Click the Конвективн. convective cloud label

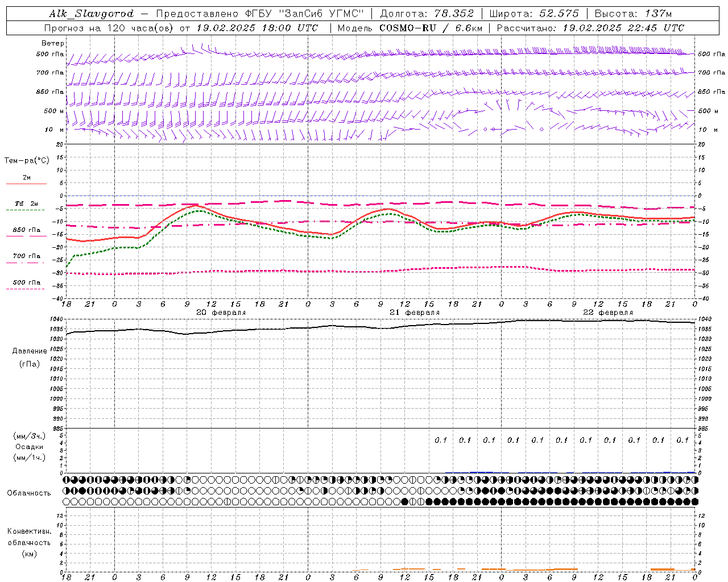[29, 531]
